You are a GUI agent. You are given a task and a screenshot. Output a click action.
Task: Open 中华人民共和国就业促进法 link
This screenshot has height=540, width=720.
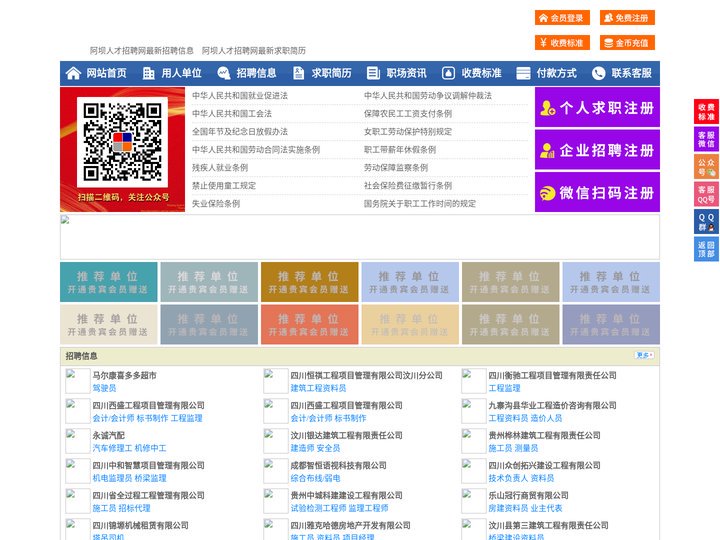(240, 96)
